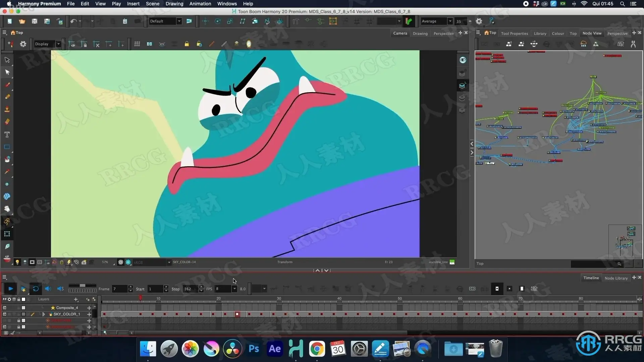
Task: Click the contextual help question icon
Action: [x=492, y=21]
